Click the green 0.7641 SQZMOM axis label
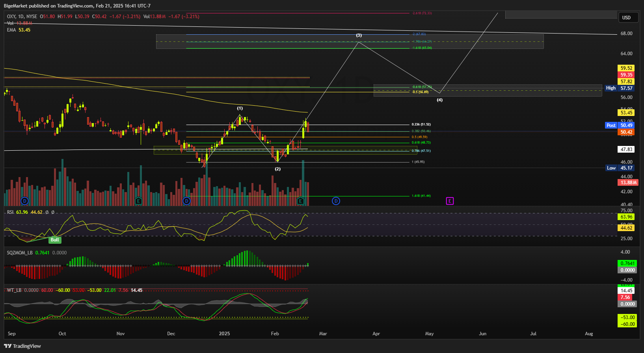The height and width of the screenshot is (353, 644). point(626,263)
